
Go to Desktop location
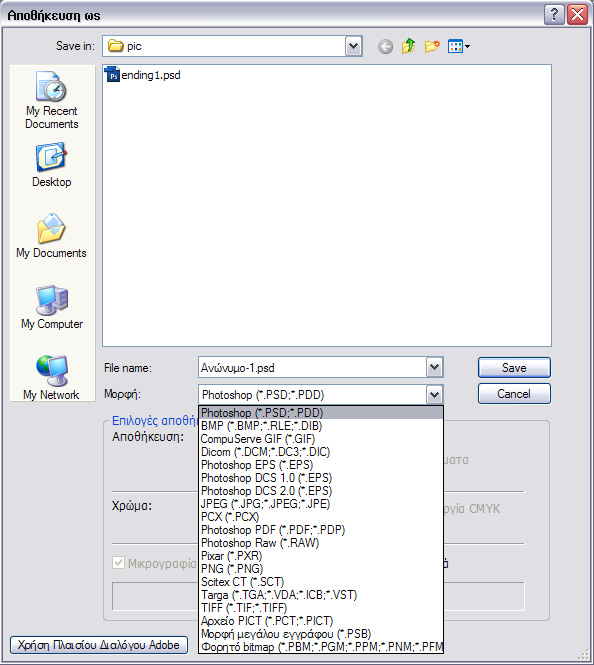point(52,165)
